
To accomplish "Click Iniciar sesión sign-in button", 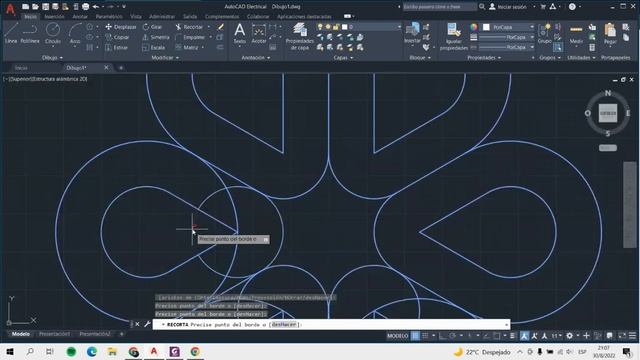I will click(x=511, y=7).
